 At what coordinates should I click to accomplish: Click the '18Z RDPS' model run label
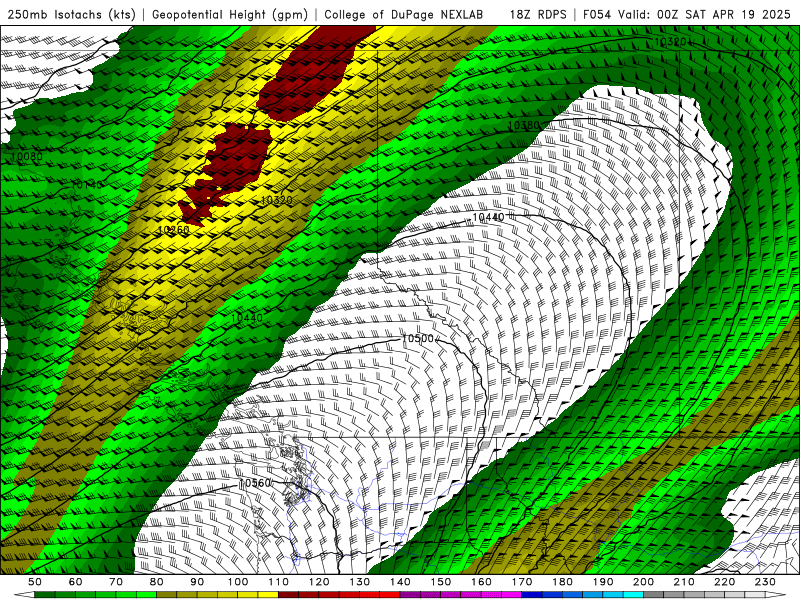point(538,14)
